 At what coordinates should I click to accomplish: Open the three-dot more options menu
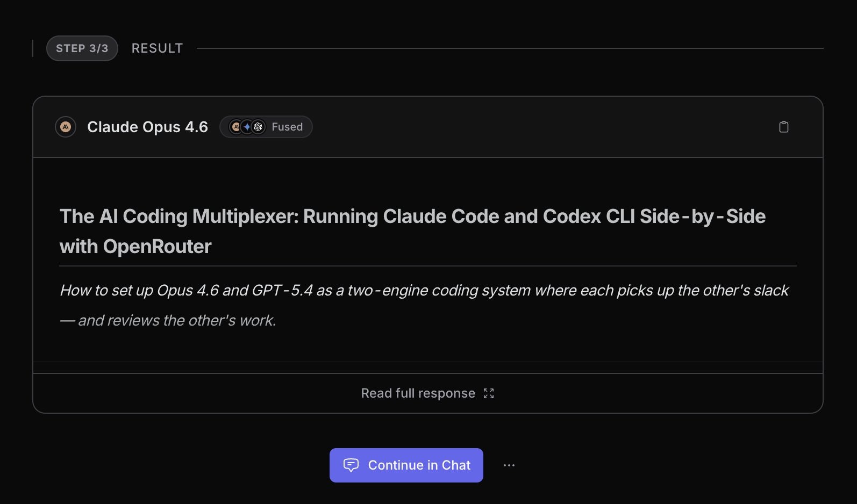(509, 465)
